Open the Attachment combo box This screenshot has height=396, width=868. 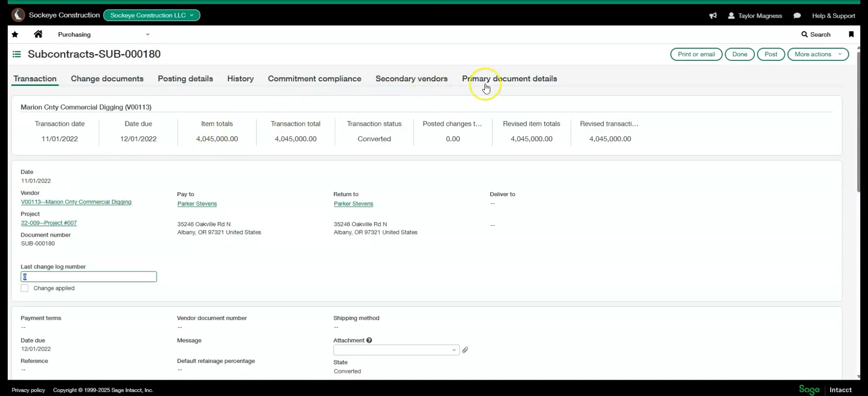(x=396, y=350)
